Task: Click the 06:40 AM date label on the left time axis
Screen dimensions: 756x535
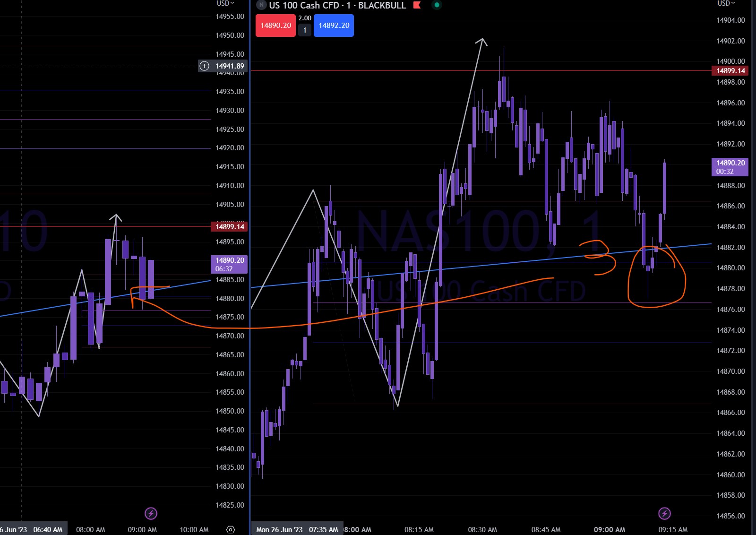Action: [x=34, y=529]
